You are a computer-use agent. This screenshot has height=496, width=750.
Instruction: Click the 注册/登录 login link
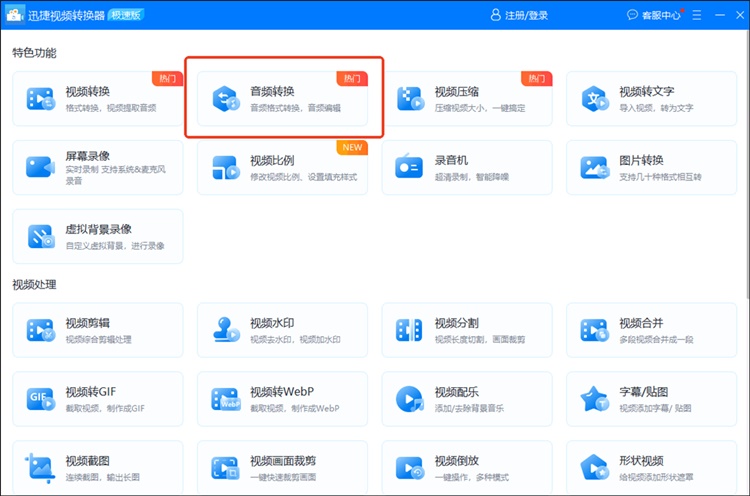coord(526,15)
